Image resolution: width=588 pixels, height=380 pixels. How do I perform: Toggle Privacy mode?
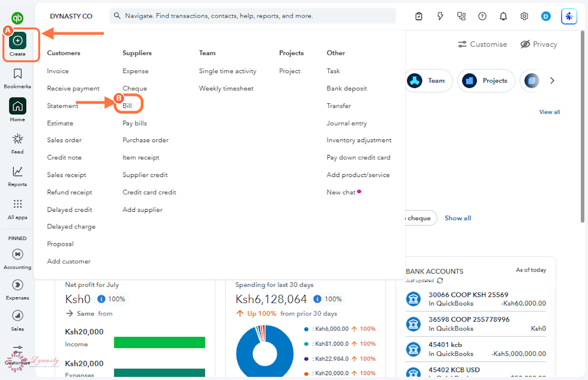coord(539,44)
